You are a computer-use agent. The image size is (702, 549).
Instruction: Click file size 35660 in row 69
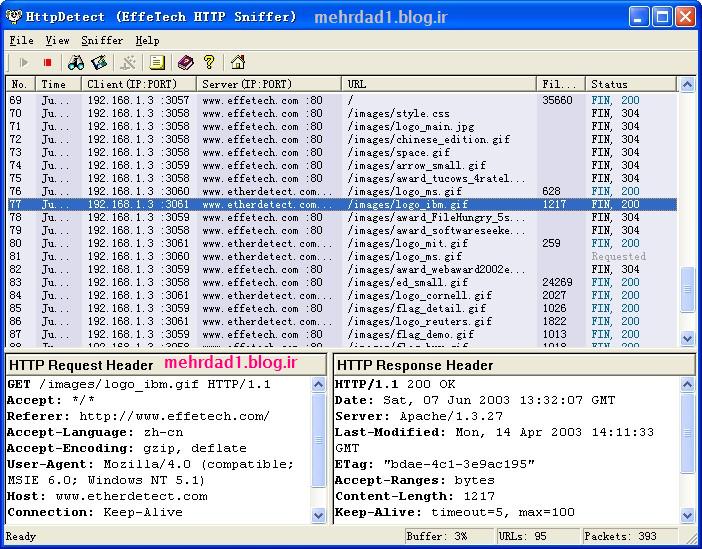pos(557,100)
